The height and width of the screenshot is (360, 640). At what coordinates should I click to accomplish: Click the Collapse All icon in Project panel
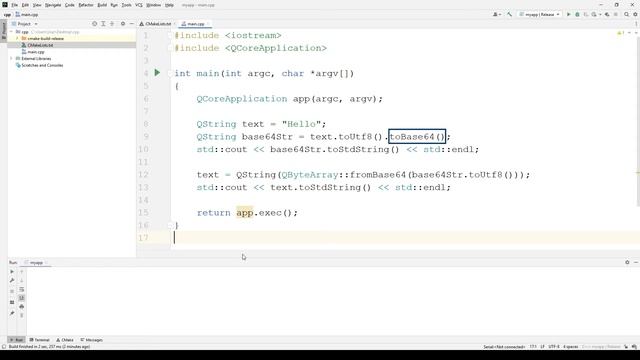(x=112, y=24)
